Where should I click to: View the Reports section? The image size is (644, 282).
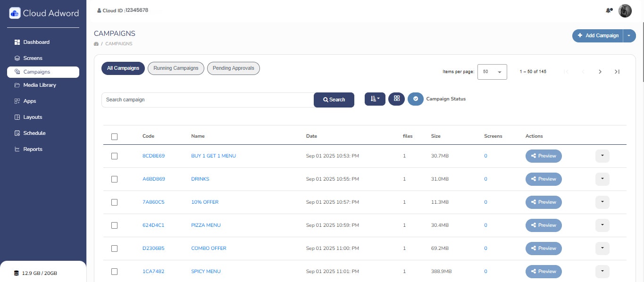coord(33,149)
